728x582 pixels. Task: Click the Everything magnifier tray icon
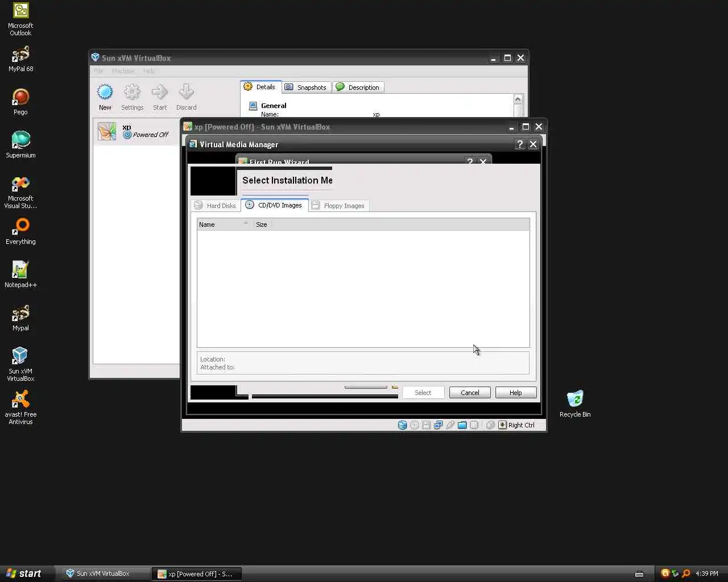pyautogui.click(x=686, y=573)
